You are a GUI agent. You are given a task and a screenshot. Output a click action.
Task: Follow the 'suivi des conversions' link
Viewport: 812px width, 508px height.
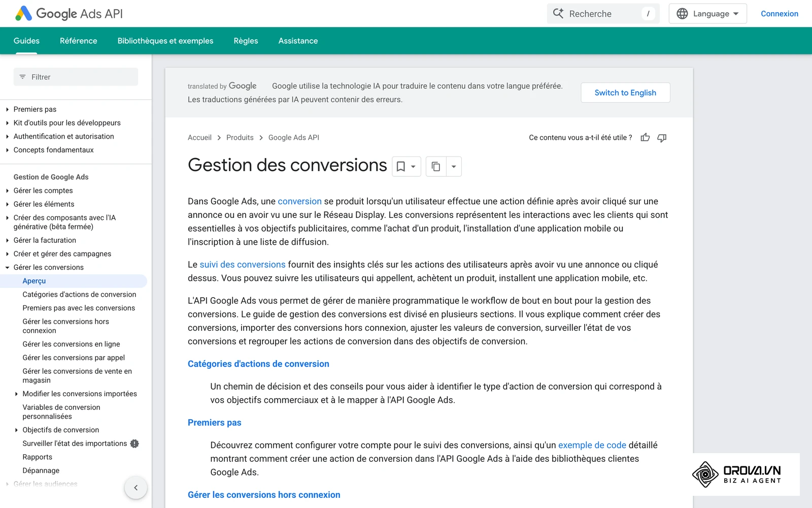(x=243, y=265)
